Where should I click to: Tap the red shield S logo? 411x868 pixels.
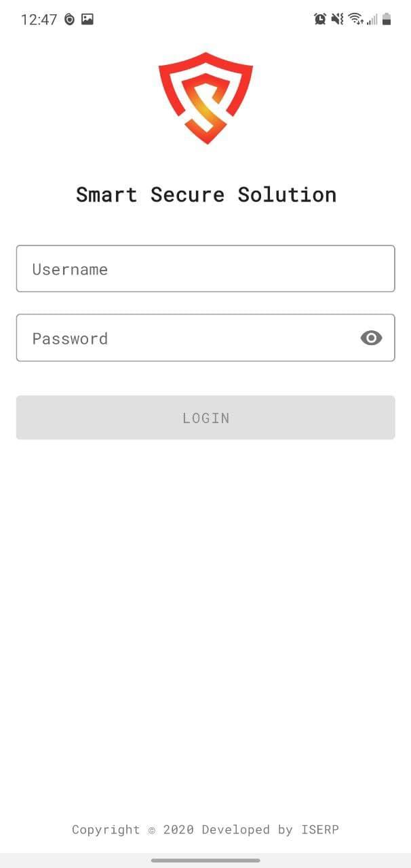206,98
